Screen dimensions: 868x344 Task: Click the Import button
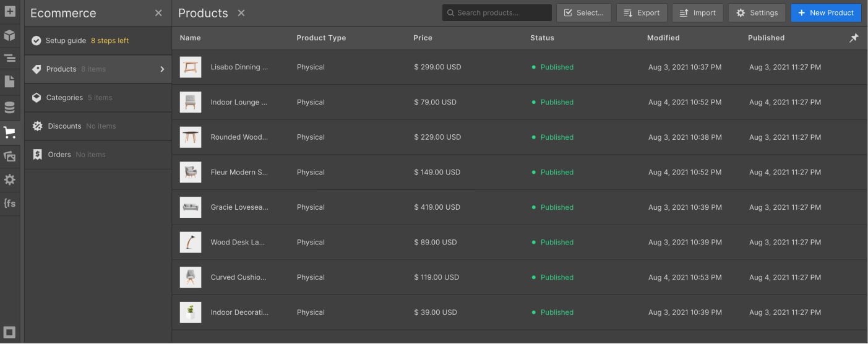tap(698, 13)
